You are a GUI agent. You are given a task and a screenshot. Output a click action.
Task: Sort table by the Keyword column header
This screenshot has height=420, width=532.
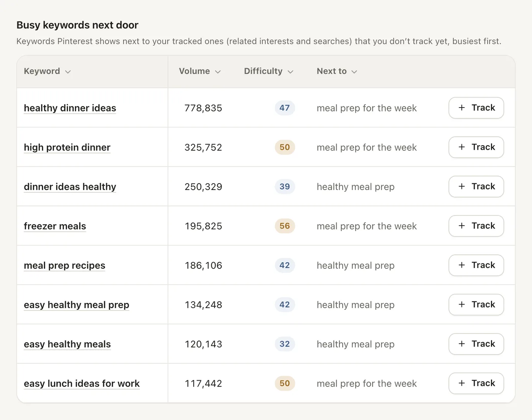pyautogui.click(x=47, y=71)
